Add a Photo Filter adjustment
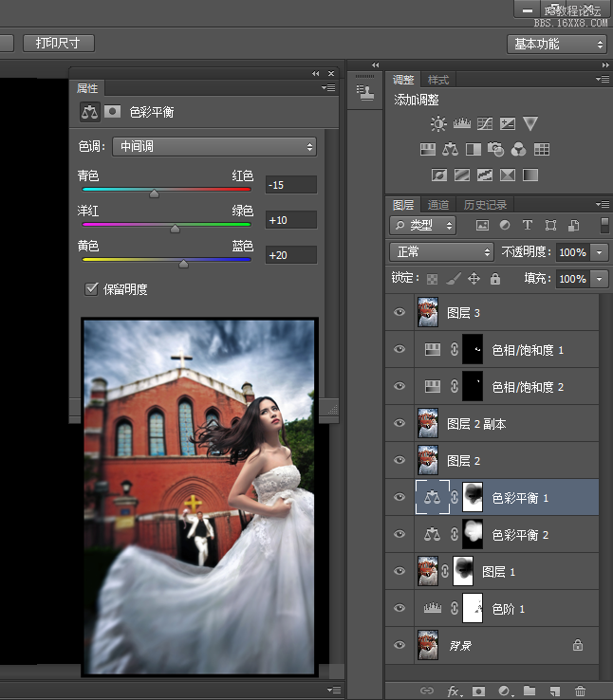Screen dimensions: 613x700 tap(495, 149)
